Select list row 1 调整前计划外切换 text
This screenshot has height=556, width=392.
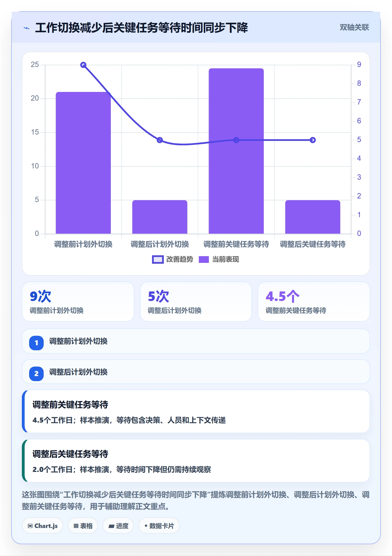[x=78, y=341]
